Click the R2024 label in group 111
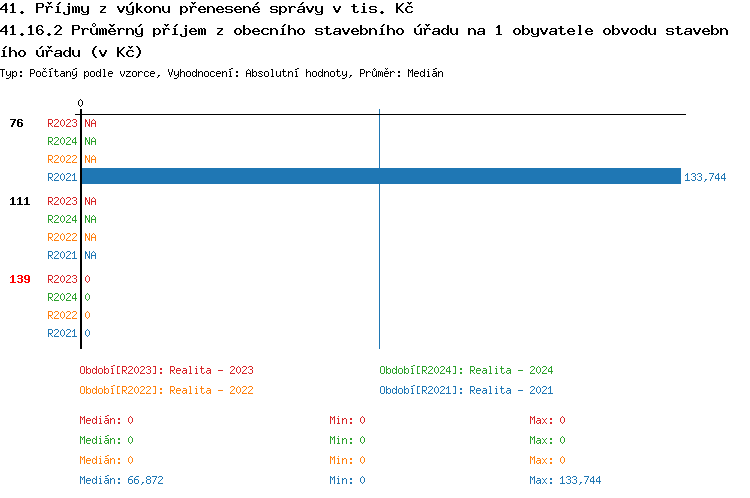The width and height of the screenshot is (750, 498). coord(62,219)
